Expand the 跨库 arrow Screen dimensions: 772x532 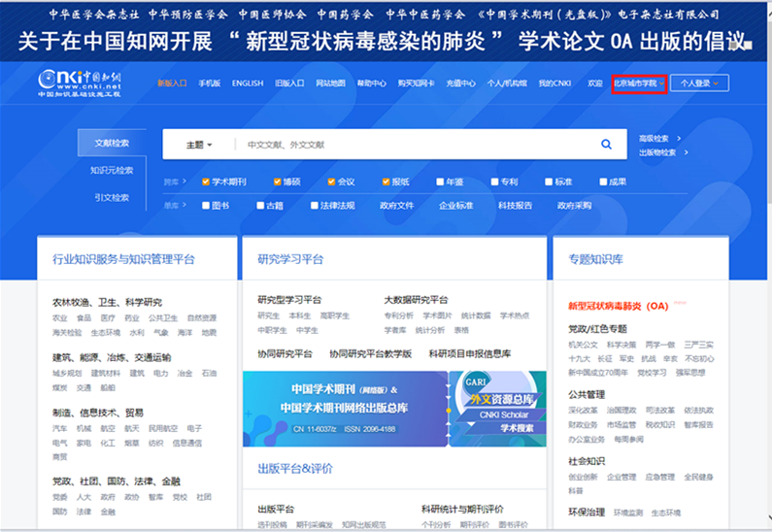click(185, 182)
